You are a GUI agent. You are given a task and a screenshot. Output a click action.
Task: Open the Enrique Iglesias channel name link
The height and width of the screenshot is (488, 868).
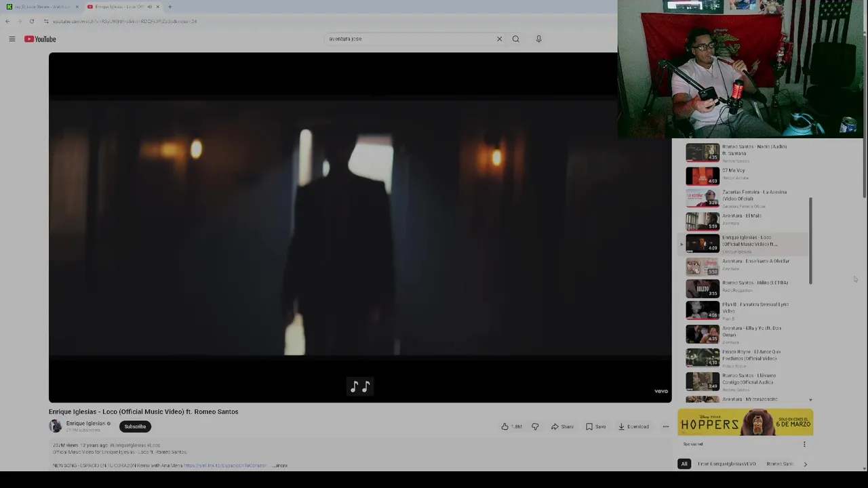85,423
